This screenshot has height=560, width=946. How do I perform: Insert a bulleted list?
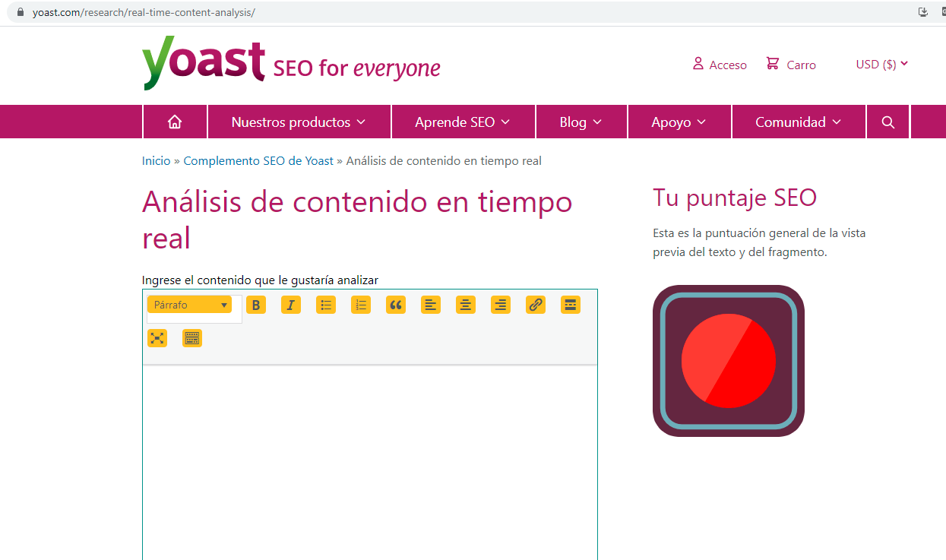326,305
